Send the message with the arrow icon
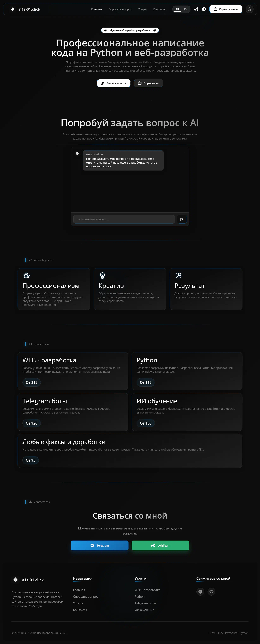The width and height of the screenshot is (260, 644). pos(182,219)
